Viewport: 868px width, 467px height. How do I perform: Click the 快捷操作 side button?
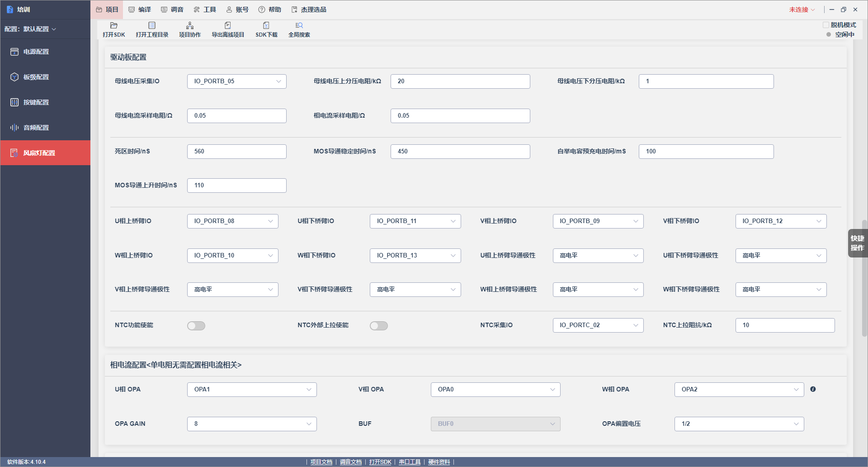coord(858,243)
